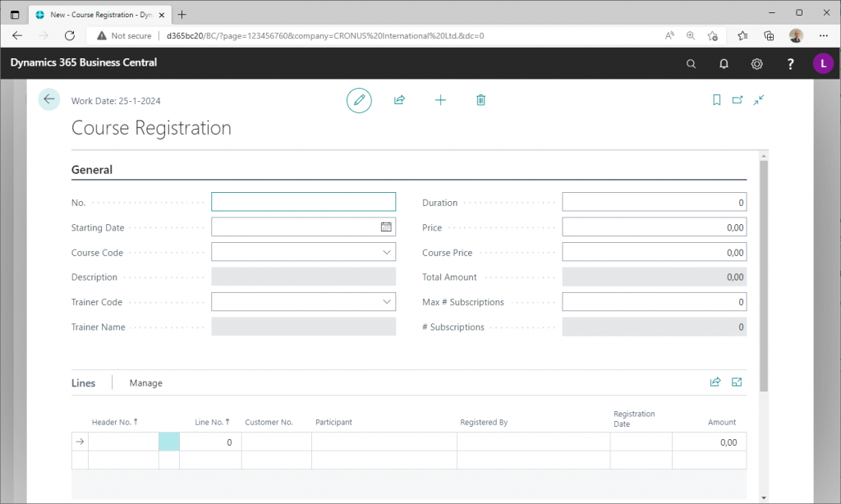Focus the No. input field
This screenshot has width=841, height=504.
tap(304, 202)
